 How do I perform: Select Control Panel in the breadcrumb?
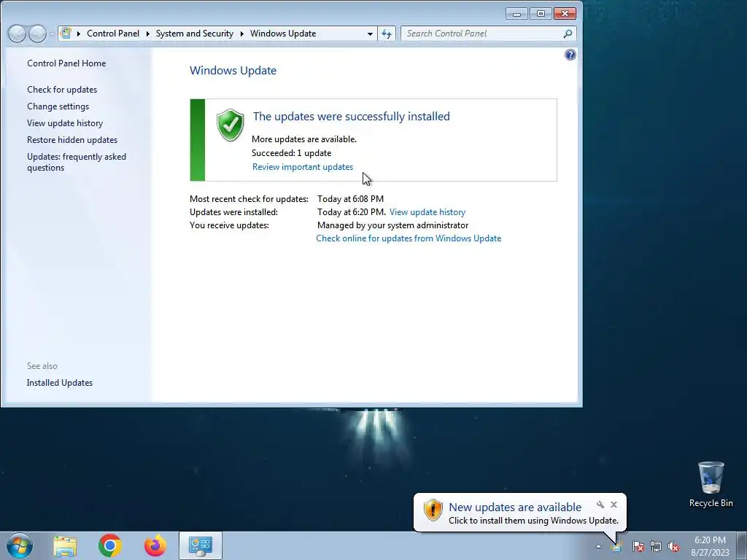[x=113, y=34]
